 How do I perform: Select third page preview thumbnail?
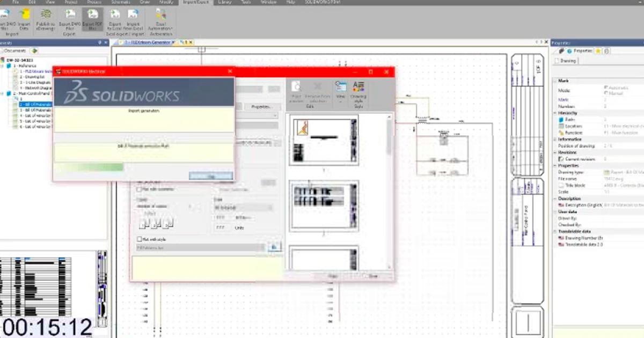click(x=324, y=258)
